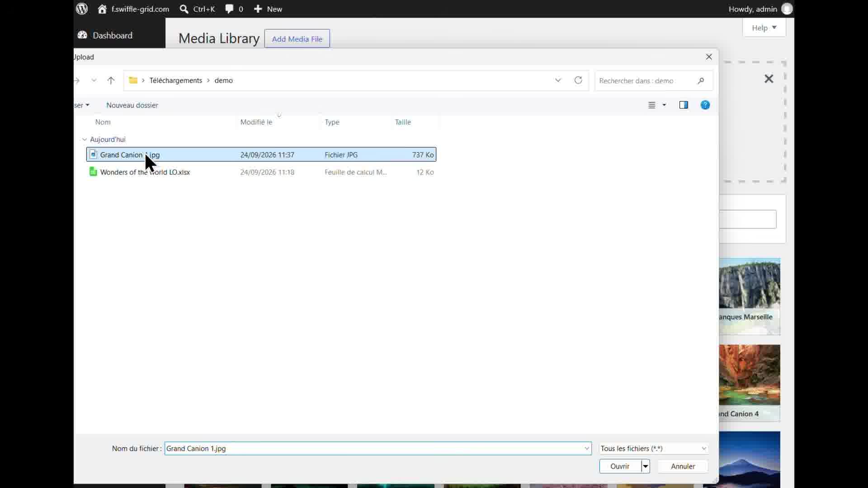This screenshot has width=868, height=488.
Task: Open the Ouvrir split button arrow
Action: [x=646, y=466]
